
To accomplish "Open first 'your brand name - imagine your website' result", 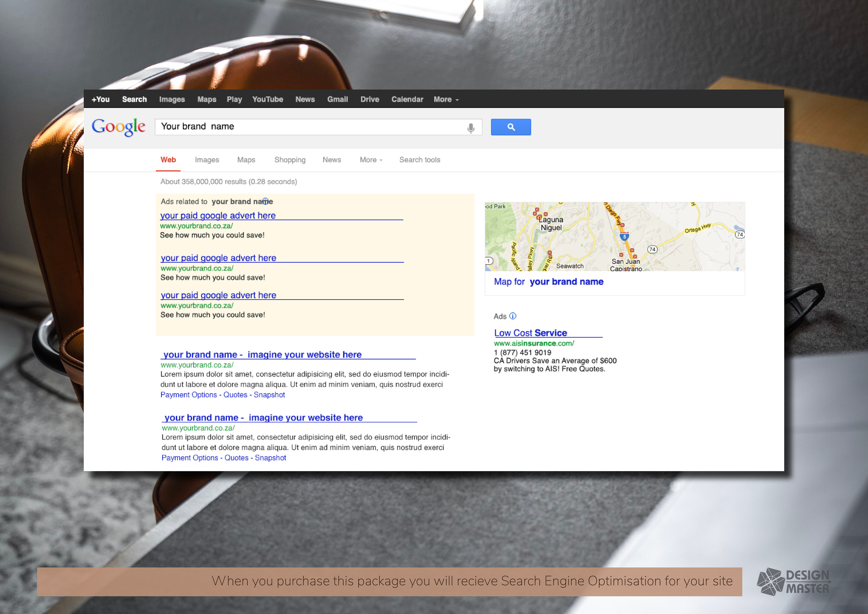I will (x=262, y=355).
